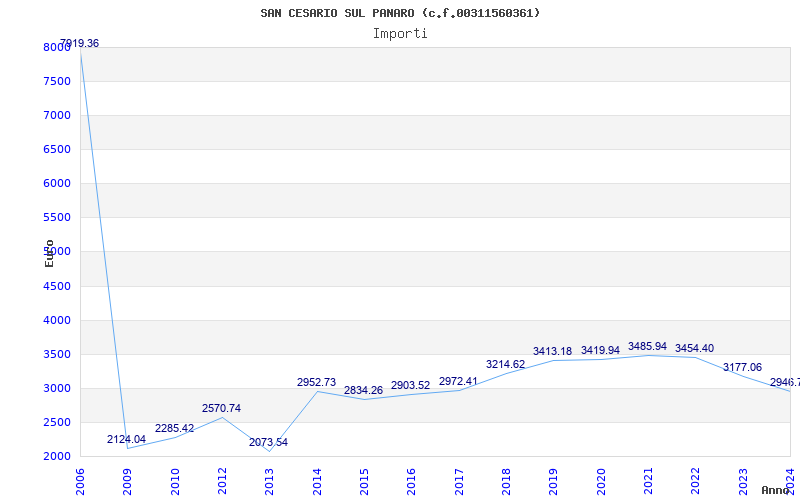Click the 2570.74 value label
Screen dimensions: 800x500
click(x=221, y=408)
